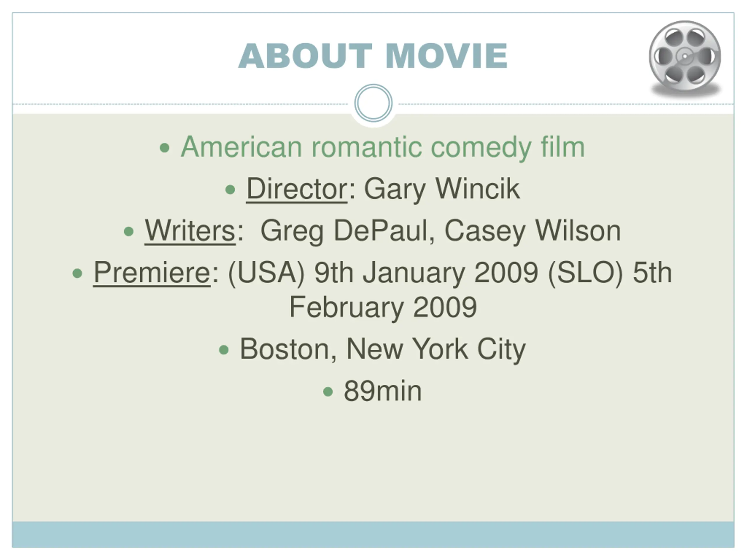Click the 9th January 2009 date
The image size is (747, 560).
[426, 273]
